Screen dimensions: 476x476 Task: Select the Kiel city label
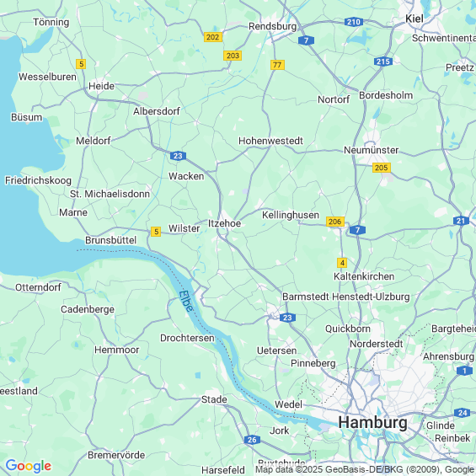click(414, 19)
